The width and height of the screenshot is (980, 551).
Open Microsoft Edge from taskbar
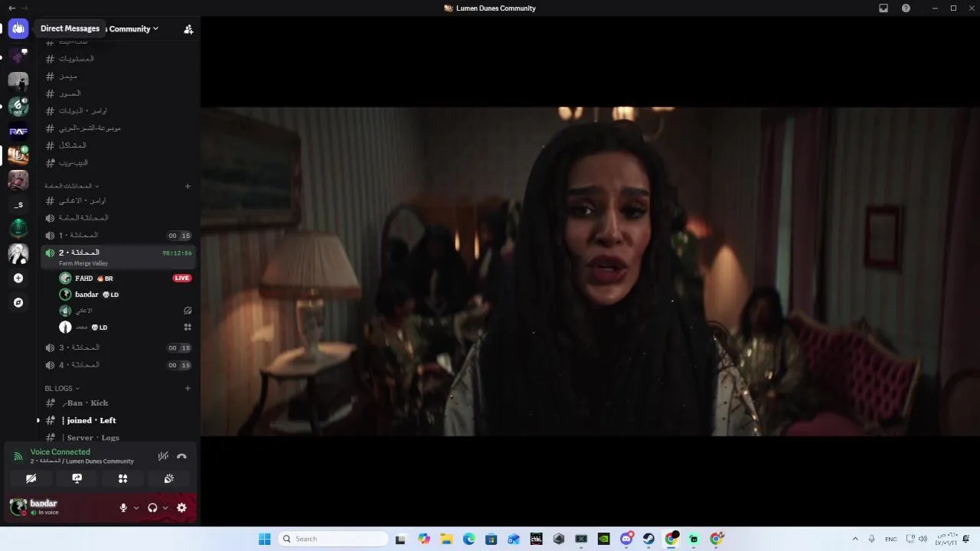point(469,539)
